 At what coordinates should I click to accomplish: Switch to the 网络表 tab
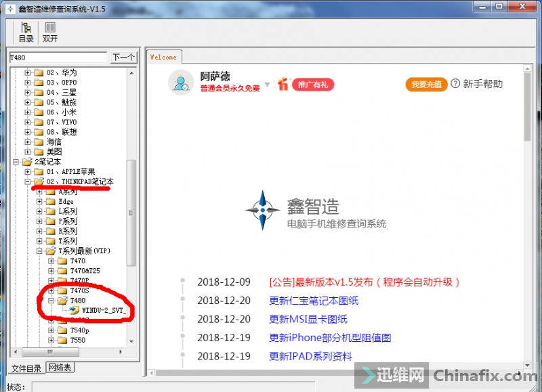tap(60, 368)
